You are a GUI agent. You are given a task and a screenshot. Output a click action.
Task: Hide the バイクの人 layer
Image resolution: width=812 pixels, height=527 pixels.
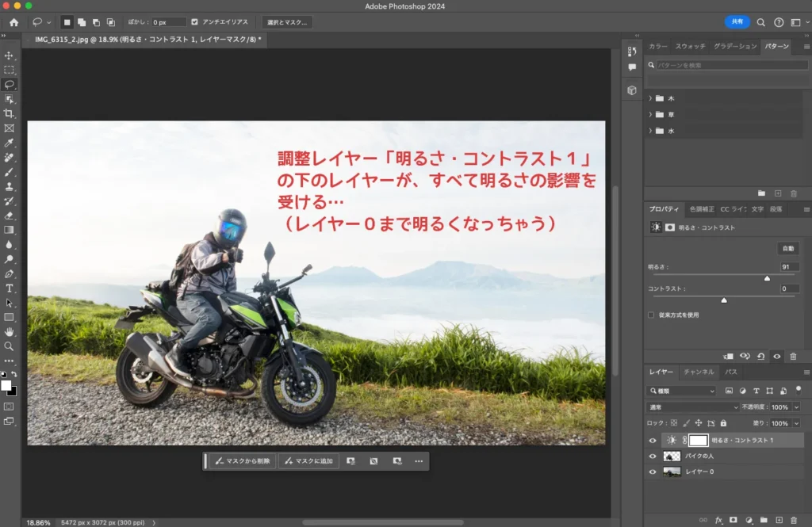coord(653,456)
